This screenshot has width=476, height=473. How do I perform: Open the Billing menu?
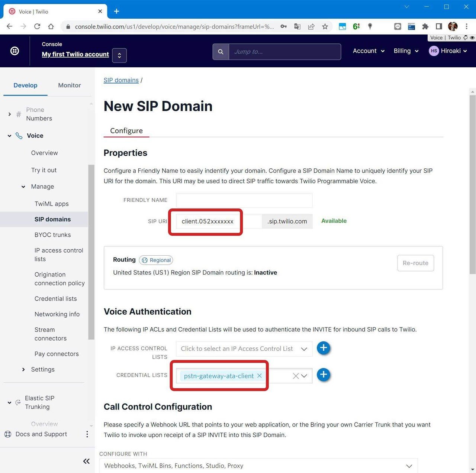(406, 51)
